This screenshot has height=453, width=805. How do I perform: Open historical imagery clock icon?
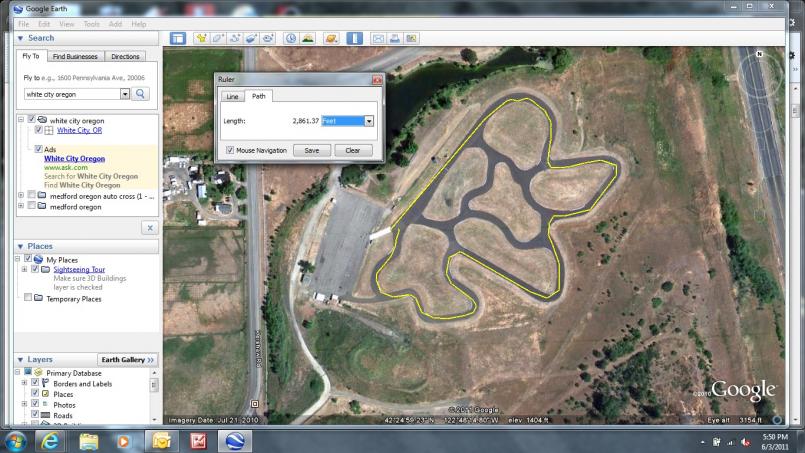(291, 38)
